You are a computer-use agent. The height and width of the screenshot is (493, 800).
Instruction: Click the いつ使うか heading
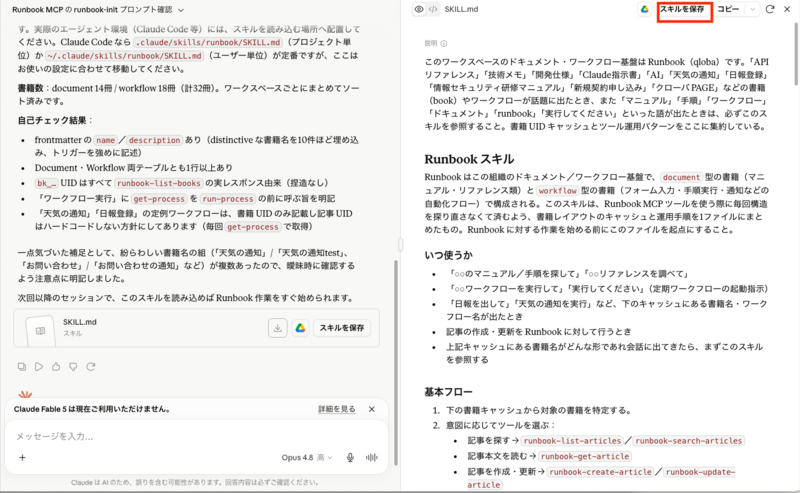click(448, 255)
